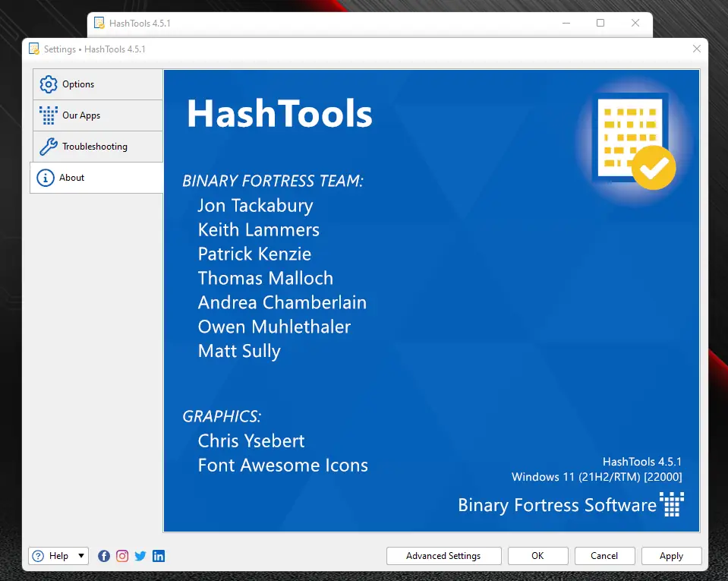Maximize the HashTools 4.5.1 main window
728x581 pixels.
pos(600,23)
